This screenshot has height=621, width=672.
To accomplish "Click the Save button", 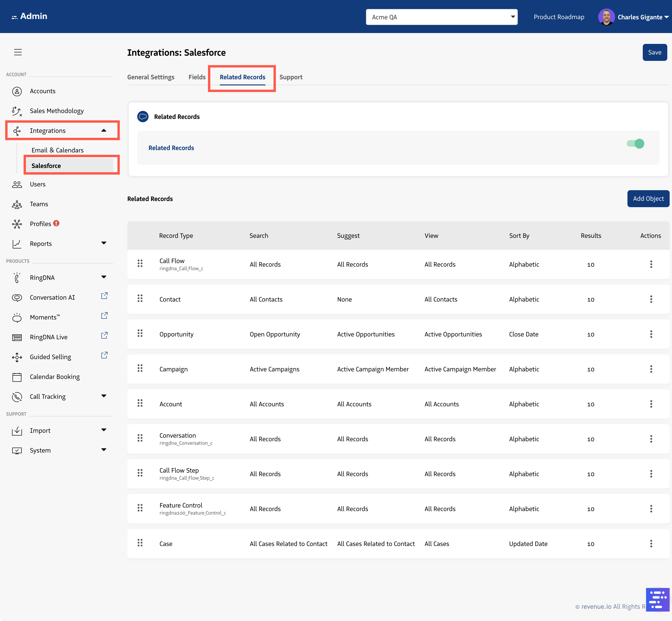I will pos(654,52).
